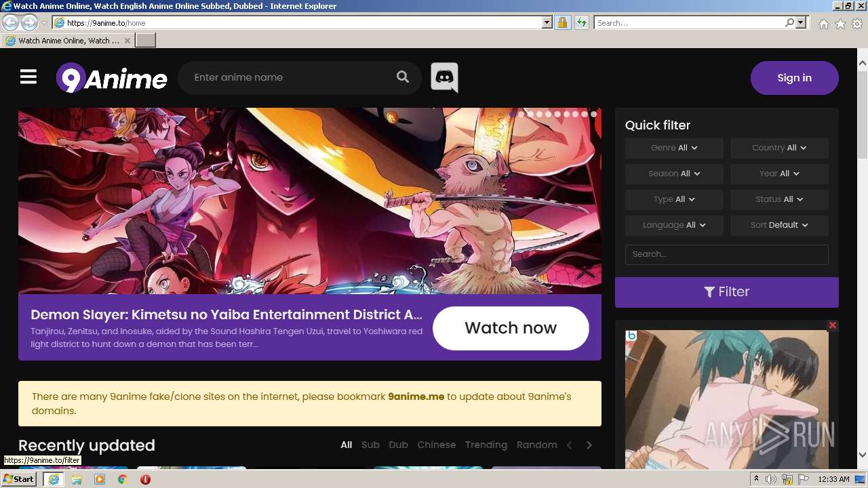Select the Random tab

click(537, 445)
